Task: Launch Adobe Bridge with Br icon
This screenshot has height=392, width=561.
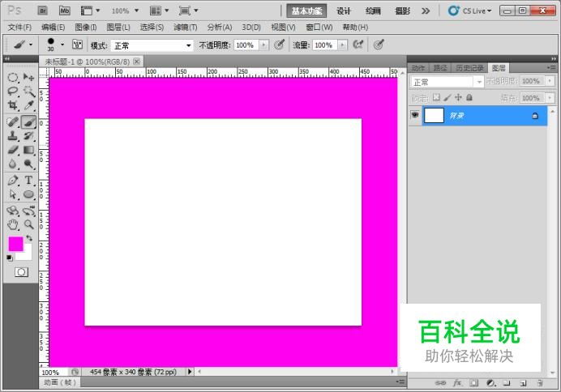Action: pyautogui.click(x=43, y=11)
